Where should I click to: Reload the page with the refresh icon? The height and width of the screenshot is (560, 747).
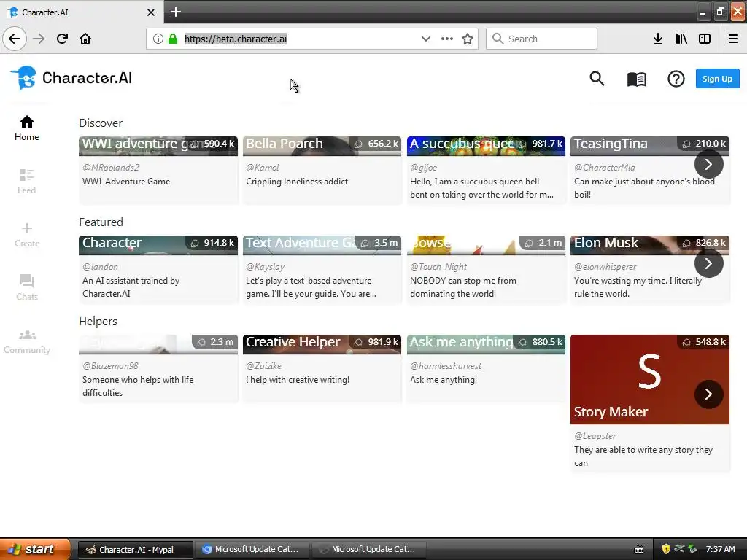[x=62, y=39]
